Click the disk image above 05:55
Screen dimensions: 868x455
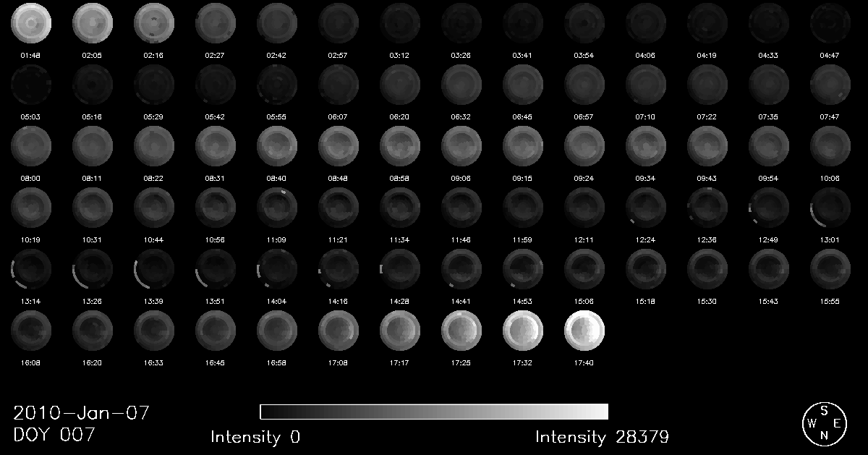click(x=276, y=85)
